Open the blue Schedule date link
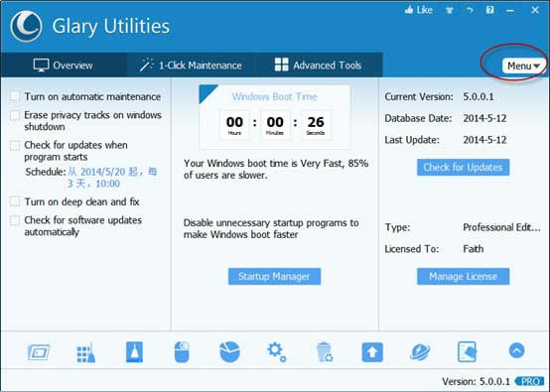Image resolution: width=550 pixels, height=392 pixels. pos(112,178)
